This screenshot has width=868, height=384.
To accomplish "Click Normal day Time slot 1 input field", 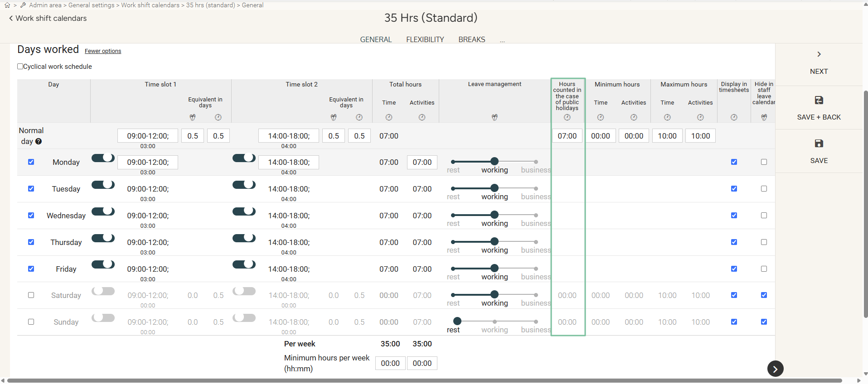I will [148, 136].
